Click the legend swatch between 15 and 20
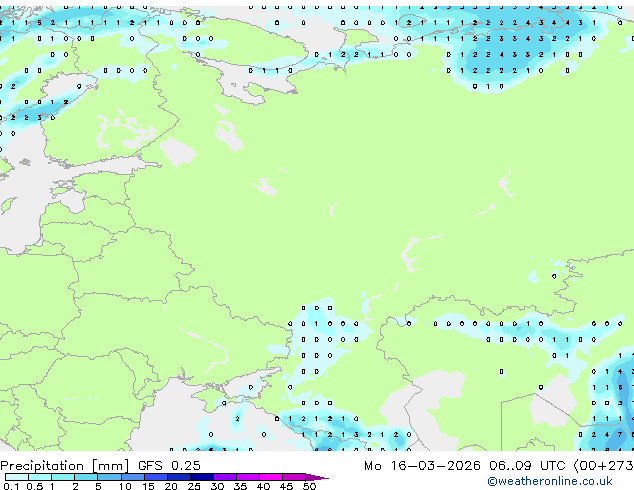 (156, 477)
